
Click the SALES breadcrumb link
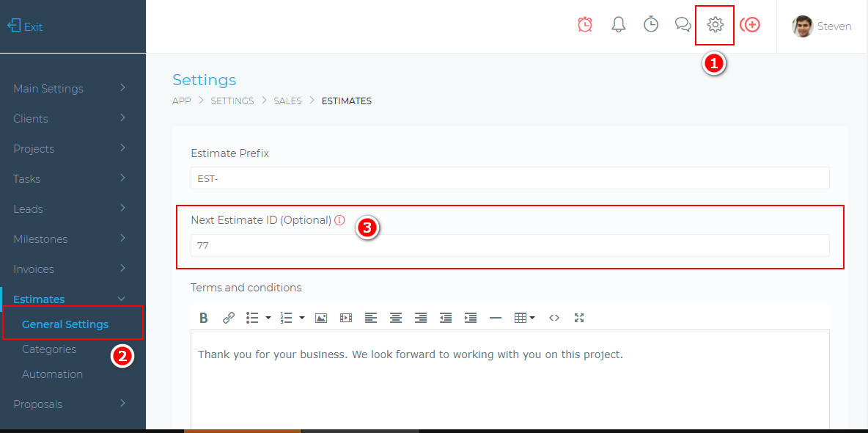pos(287,101)
